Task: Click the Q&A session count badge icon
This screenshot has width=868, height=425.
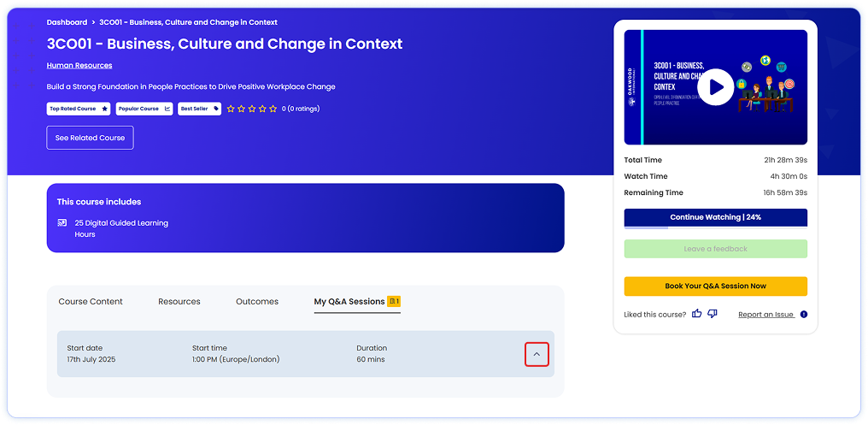Action: click(x=394, y=302)
